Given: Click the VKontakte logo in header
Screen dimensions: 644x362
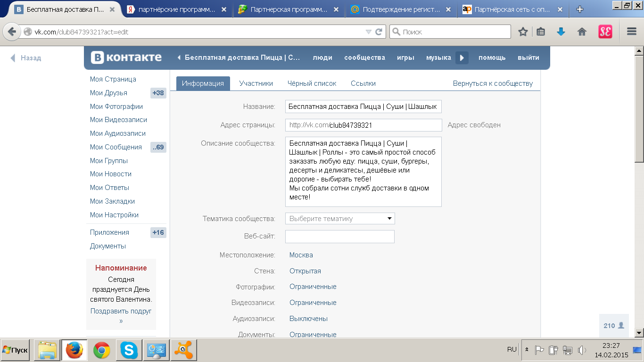Looking at the screenshot, I should 126,58.
